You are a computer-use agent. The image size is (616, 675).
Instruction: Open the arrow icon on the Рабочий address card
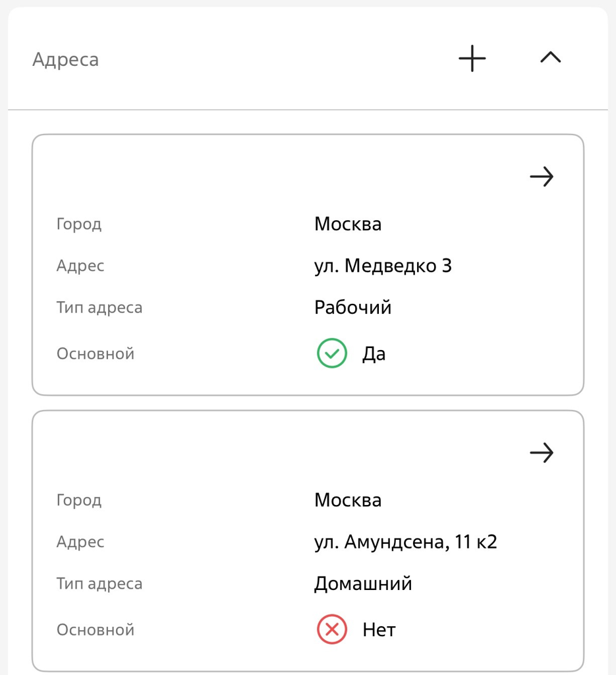542,176
